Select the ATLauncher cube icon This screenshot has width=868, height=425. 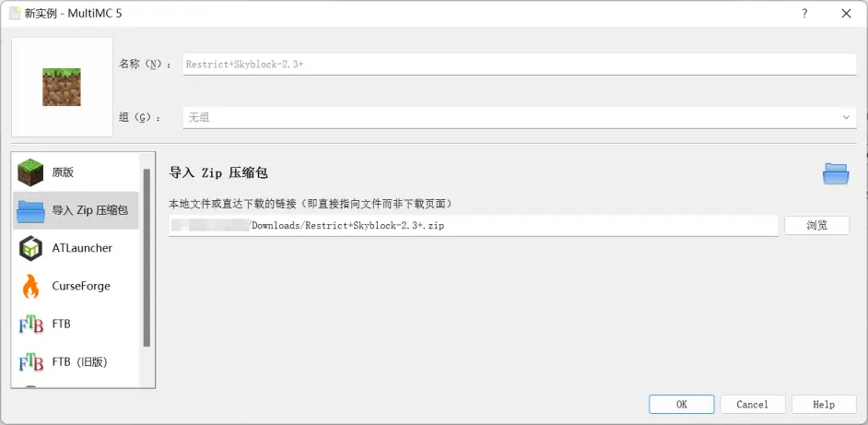pos(30,248)
